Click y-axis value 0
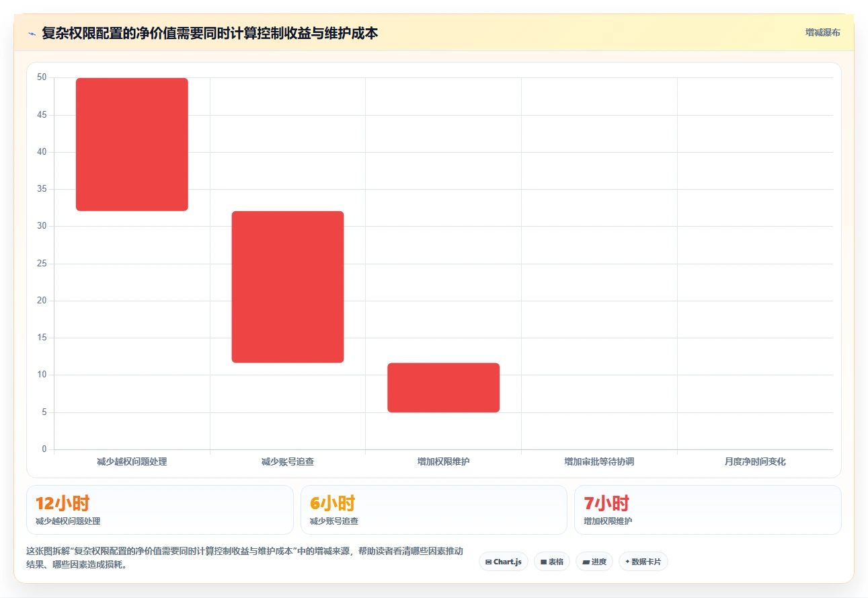The height and width of the screenshot is (598, 868). tap(44, 449)
